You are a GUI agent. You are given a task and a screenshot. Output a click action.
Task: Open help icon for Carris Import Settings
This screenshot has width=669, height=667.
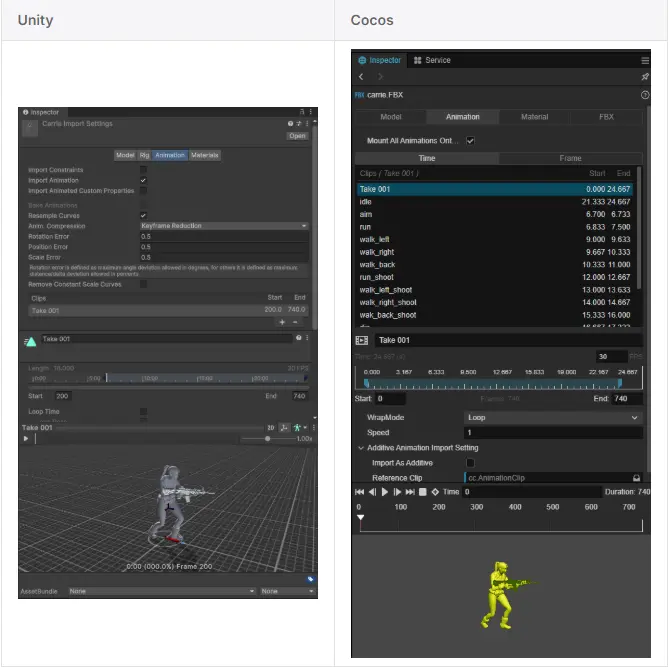click(x=290, y=124)
